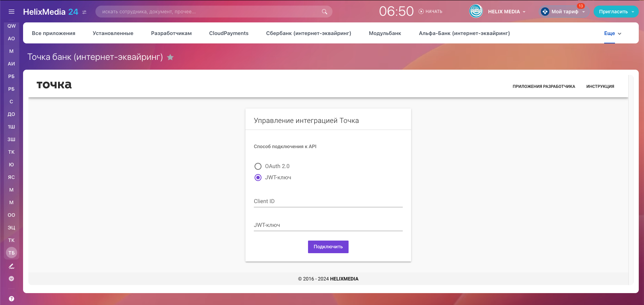The height and width of the screenshot is (305, 644).
Task: Open the Мой тариф dropdown arrow
Action: pos(584,12)
